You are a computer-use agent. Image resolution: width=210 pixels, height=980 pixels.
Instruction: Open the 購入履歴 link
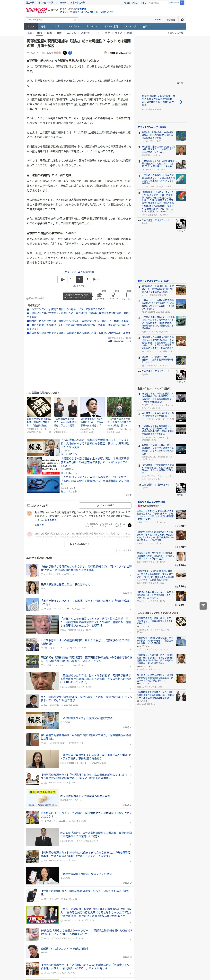pyautogui.click(x=171, y=20)
